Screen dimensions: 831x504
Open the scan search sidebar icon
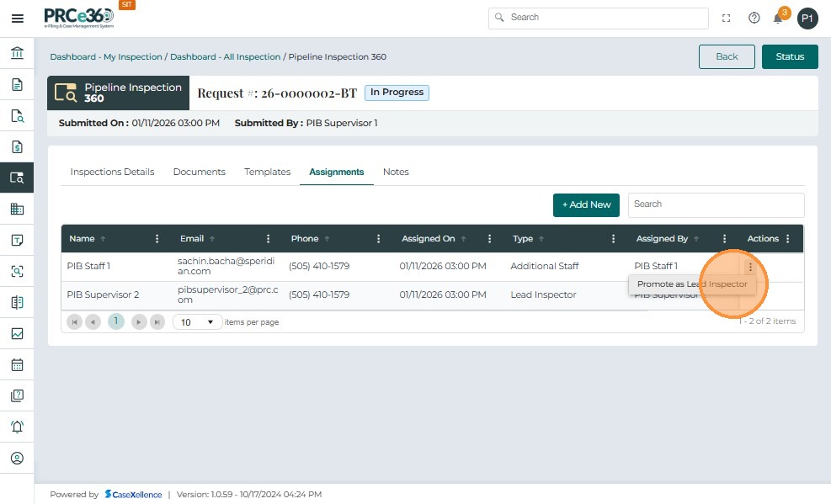point(17,271)
